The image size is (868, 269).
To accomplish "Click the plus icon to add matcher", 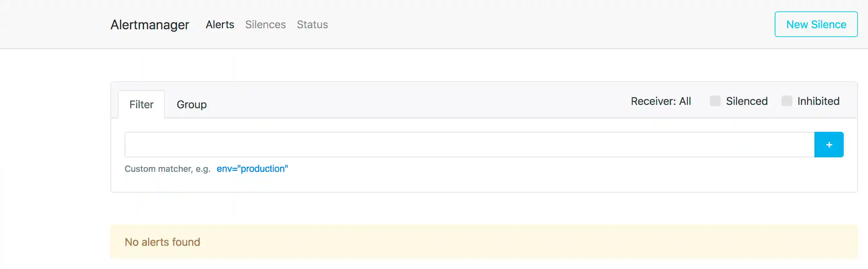I will click(829, 145).
